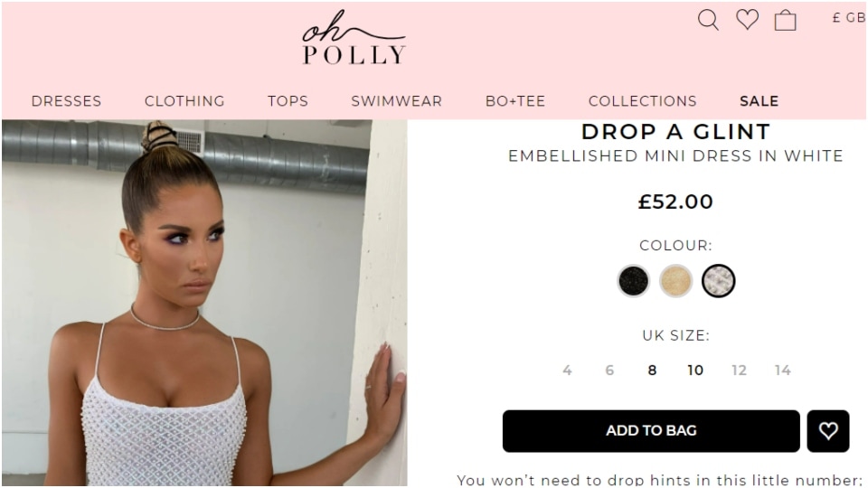Go to homepage via Oh Polly logo
868x488 pixels.
pyautogui.click(x=354, y=37)
